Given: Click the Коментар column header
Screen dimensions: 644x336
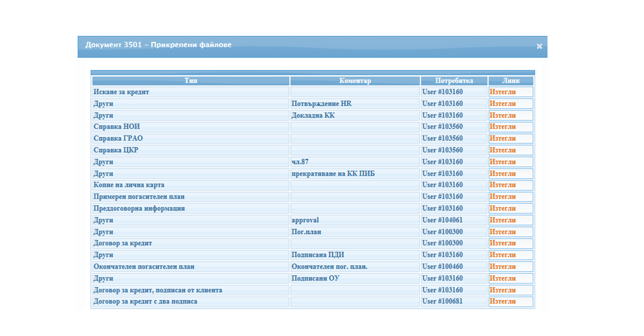Looking at the screenshot, I should click(355, 81).
